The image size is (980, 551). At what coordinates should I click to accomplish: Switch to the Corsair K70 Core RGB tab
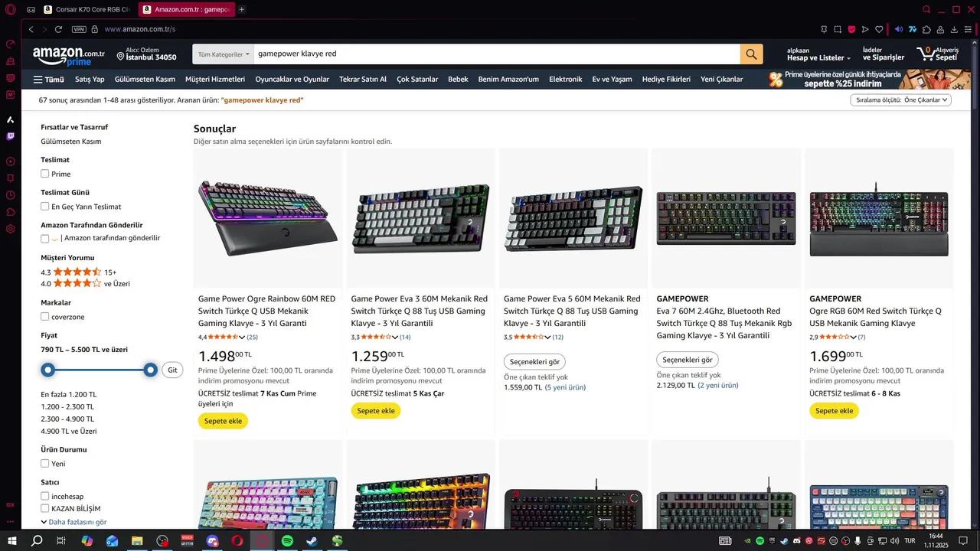[x=86, y=9]
